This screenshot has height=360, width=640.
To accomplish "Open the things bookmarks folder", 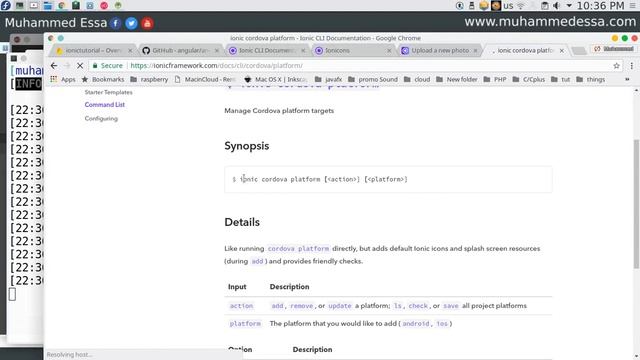I will click(x=590, y=79).
